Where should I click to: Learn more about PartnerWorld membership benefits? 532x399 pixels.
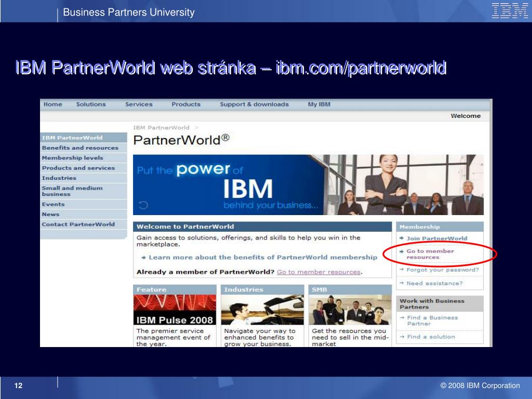coord(263,257)
